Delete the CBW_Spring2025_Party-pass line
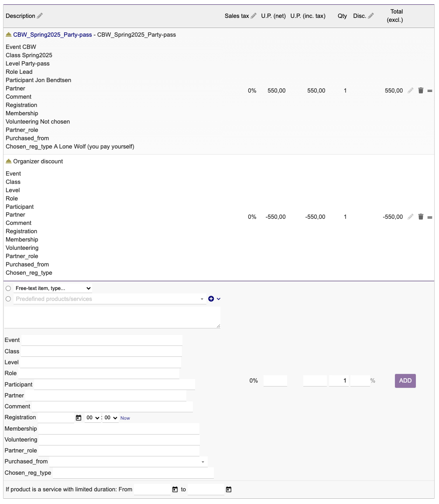The width and height of the screenshot is (439, 504). (x=421, y=90)
